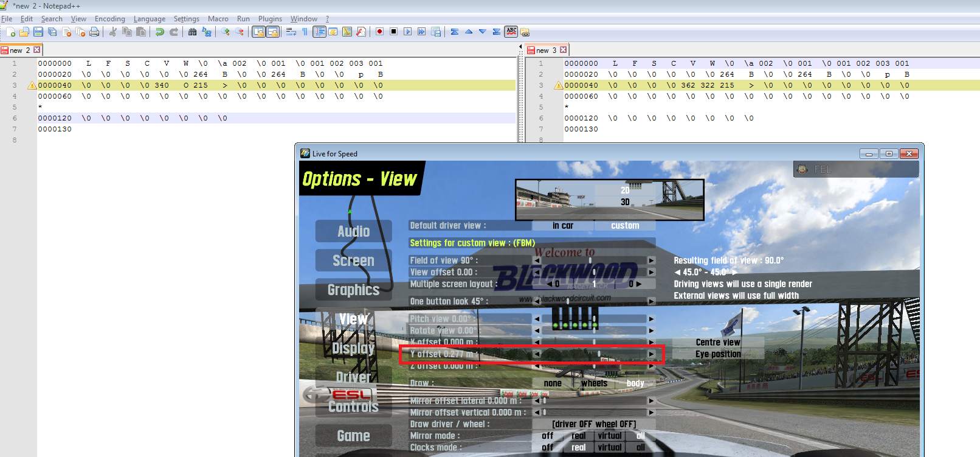Set Draw option to 'none'

553,383
